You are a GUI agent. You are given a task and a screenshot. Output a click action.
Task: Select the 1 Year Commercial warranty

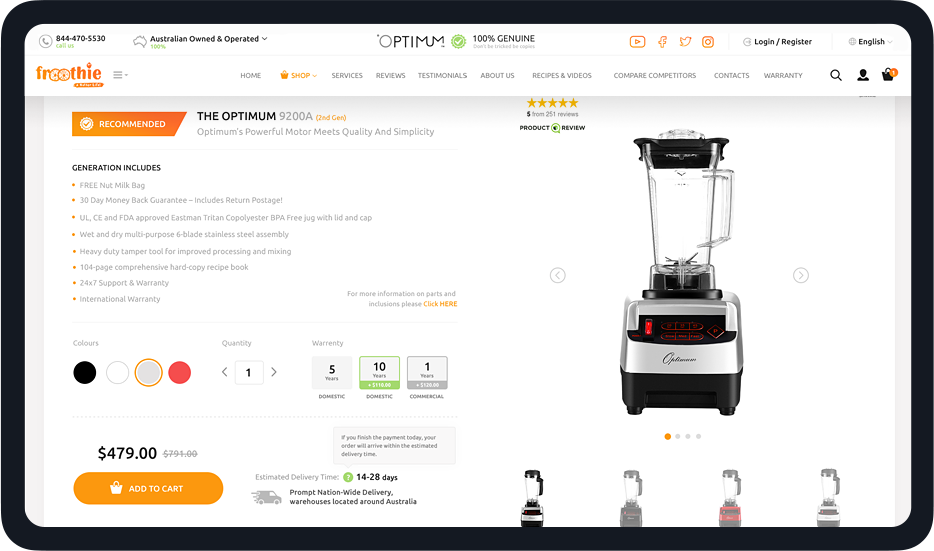coord(427,373)
